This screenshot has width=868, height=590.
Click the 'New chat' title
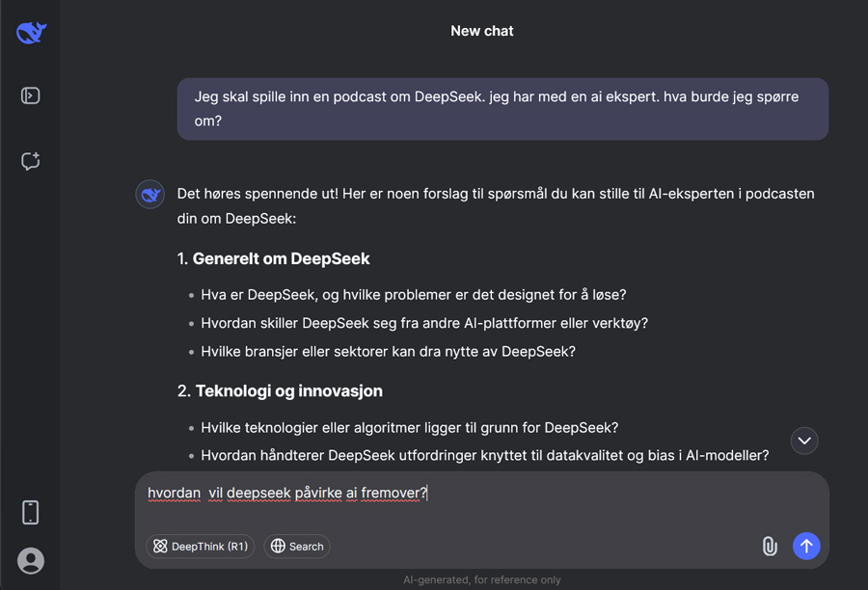click(x=482, y=31)
